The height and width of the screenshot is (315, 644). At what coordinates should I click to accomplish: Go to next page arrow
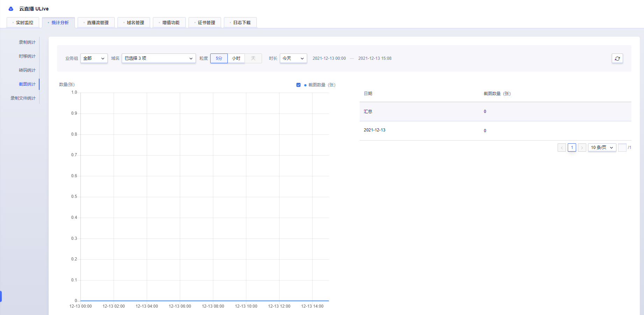582,148
